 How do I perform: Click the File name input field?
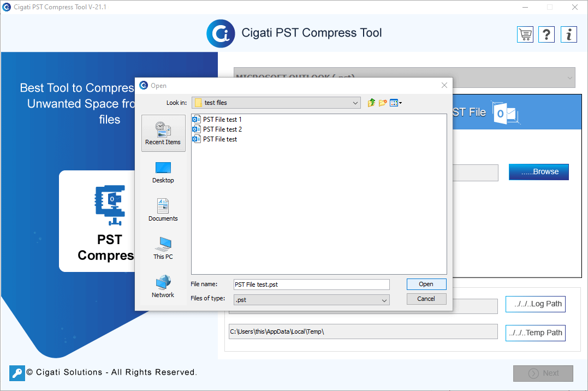pos(312,285)
